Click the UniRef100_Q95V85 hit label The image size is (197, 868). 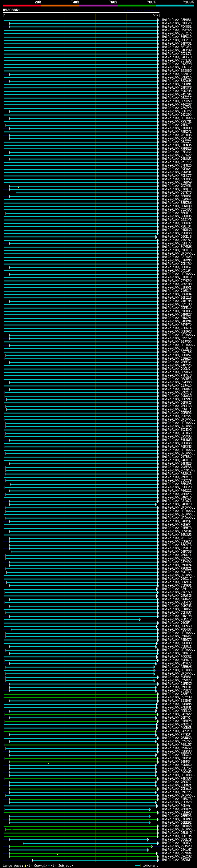point(177,436)
